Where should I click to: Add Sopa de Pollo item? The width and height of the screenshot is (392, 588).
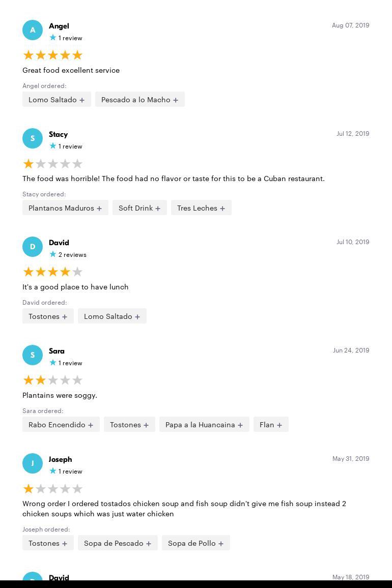[195, 543]
